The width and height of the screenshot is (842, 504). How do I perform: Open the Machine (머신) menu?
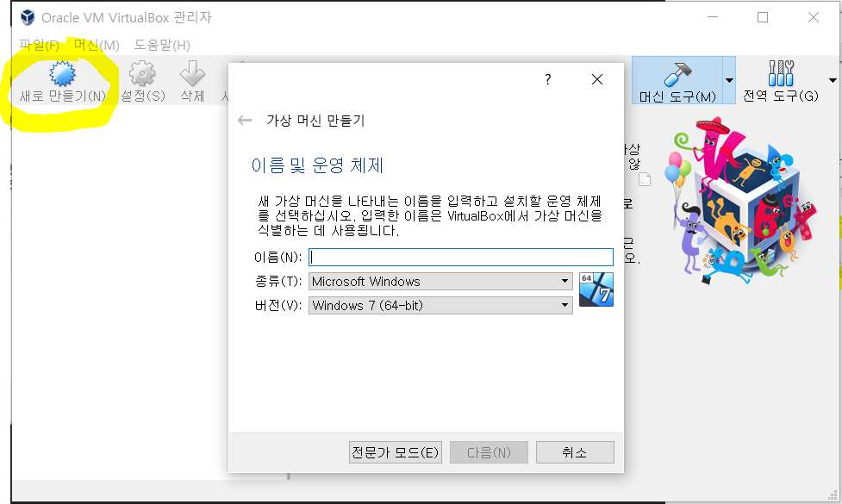97,45
